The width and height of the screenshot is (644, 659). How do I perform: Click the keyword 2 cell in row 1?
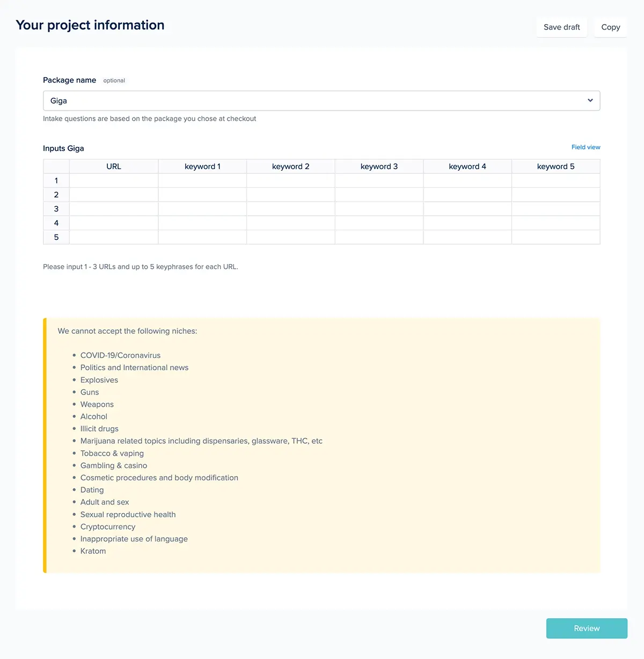291,180
